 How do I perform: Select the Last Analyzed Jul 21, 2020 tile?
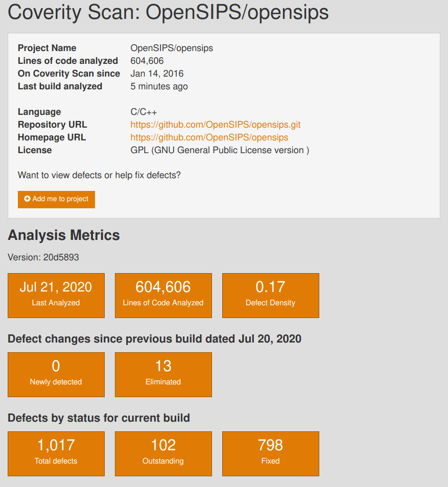56,296
